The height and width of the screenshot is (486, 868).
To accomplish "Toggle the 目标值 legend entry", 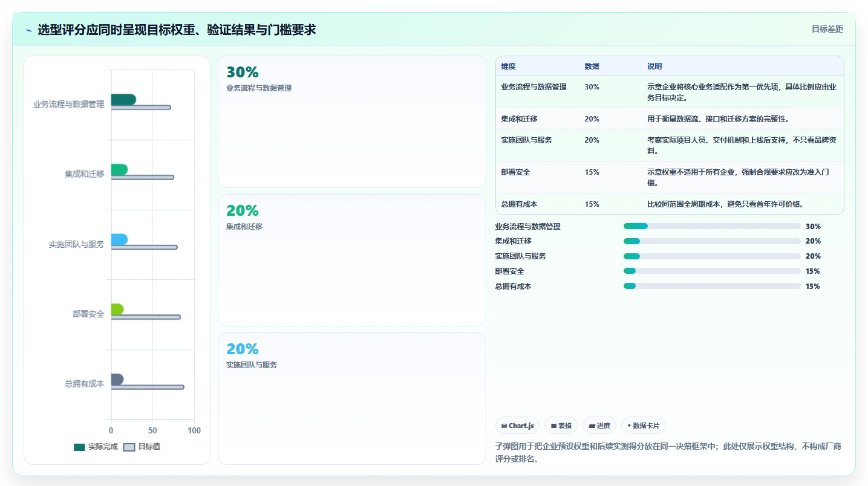I will [142, 447].
